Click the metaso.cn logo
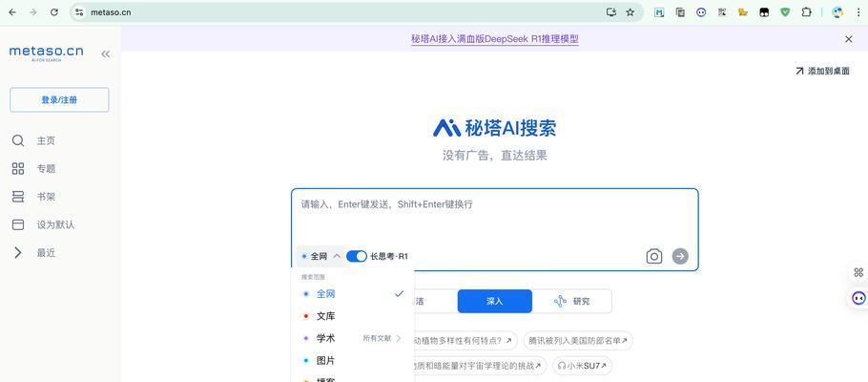The height and width of the screenshot is (382, 868). point(47,53)
